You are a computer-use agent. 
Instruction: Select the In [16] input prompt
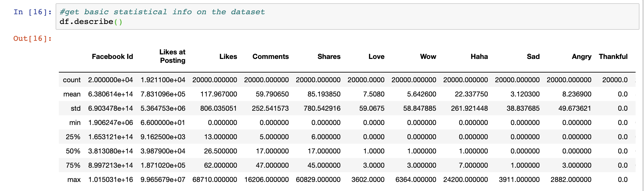click(32, 12)
